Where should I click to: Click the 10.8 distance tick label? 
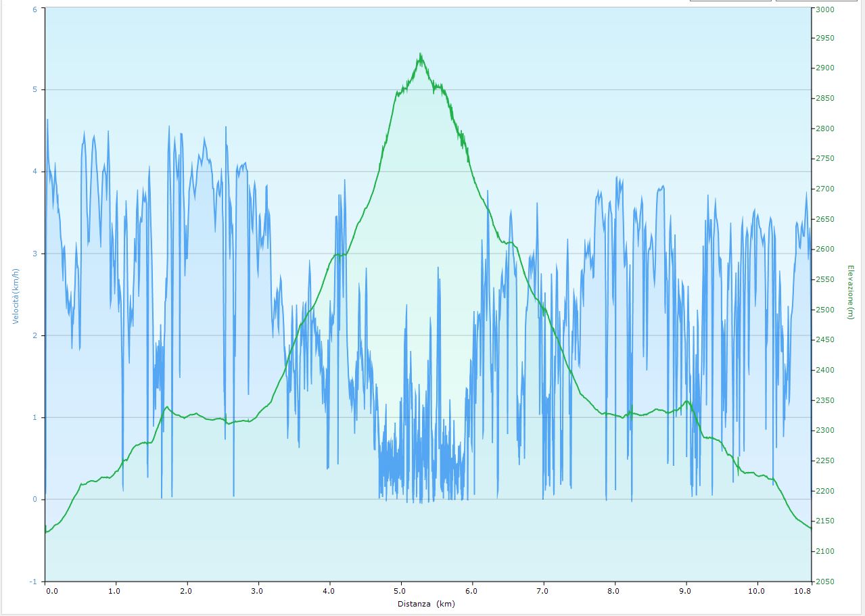pyautogui.click(x=803, y=591)
